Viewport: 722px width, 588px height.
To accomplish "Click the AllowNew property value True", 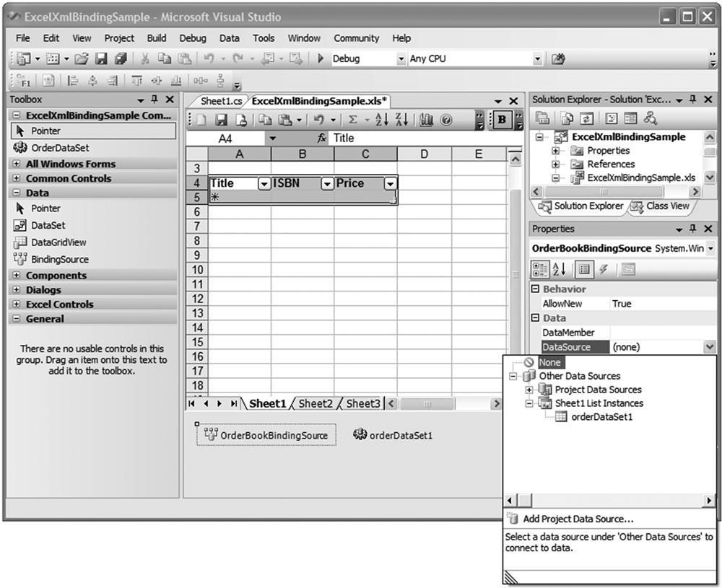I will [622, 304].
